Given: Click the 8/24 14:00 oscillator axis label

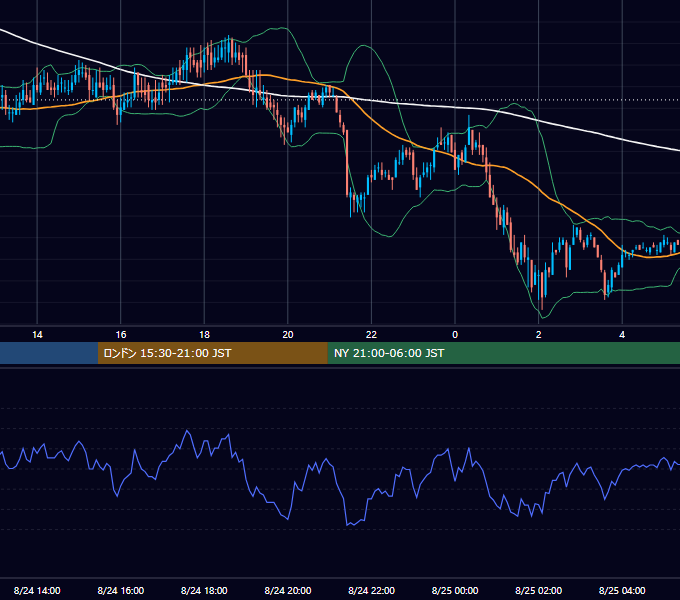Looking at the screenshot, I should [37, 590].
